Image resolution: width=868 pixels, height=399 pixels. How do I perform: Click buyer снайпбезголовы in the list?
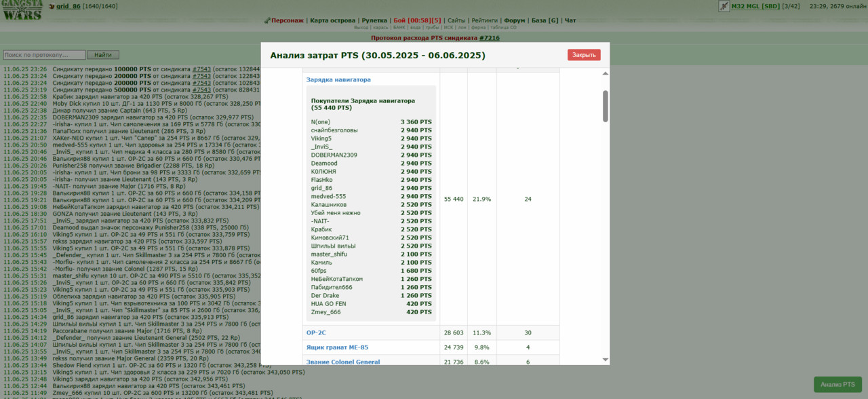tap(334, 130)
